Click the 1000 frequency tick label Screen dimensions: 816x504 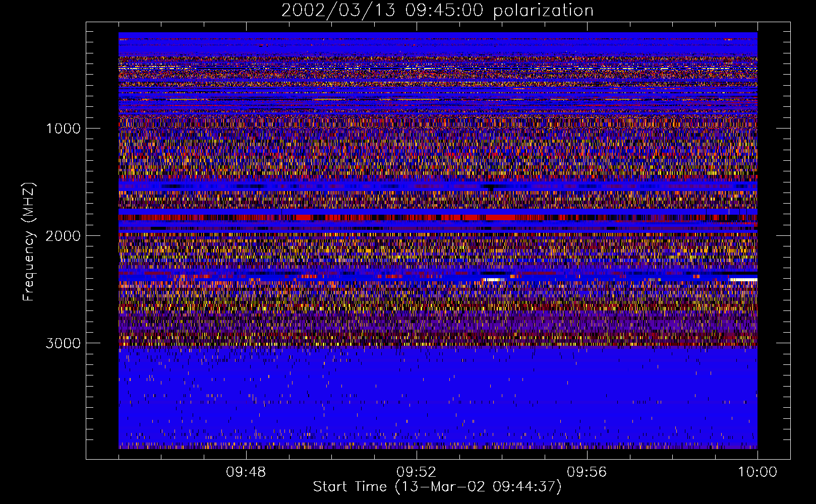point(63,129)
